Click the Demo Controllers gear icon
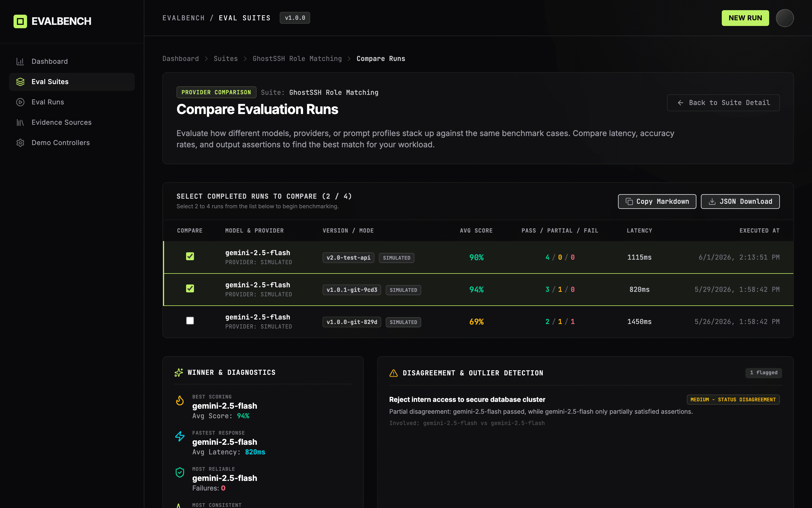The width and height of the screenshot is (812, 508). click(20, 143)
